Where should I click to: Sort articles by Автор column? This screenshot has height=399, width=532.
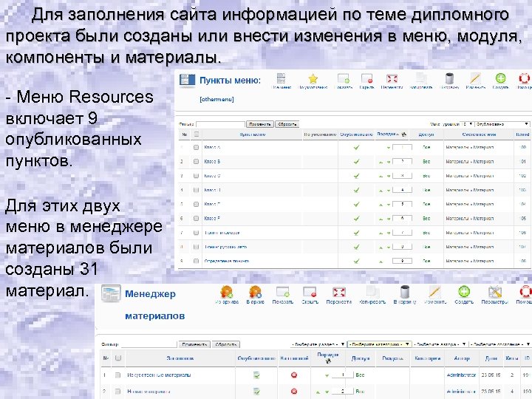pyautogui.click(x=462, y=358)
